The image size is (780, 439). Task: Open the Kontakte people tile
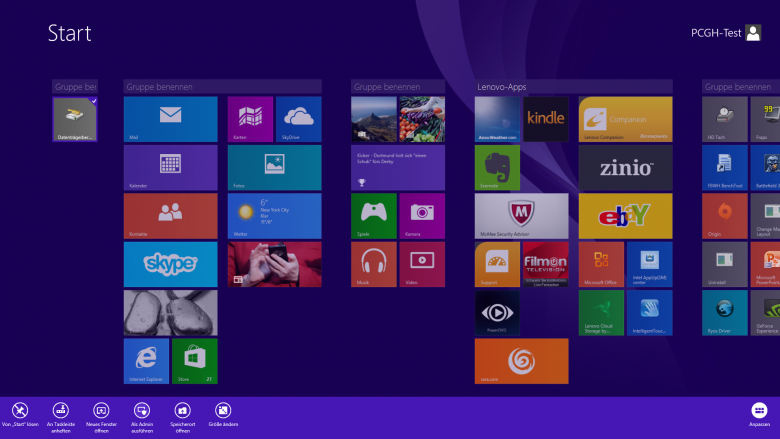171,216
